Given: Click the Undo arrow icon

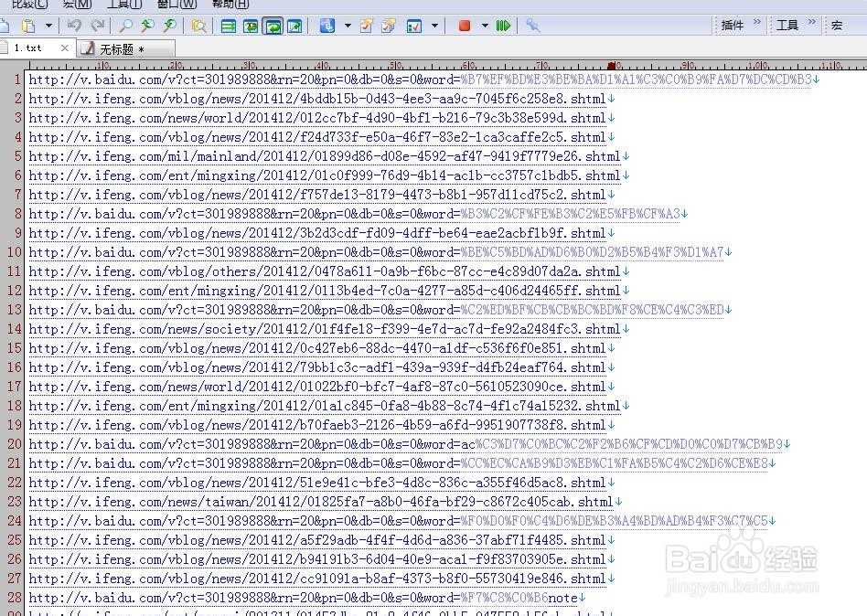Looking at the screenshot, I should [x=74, y=26].
